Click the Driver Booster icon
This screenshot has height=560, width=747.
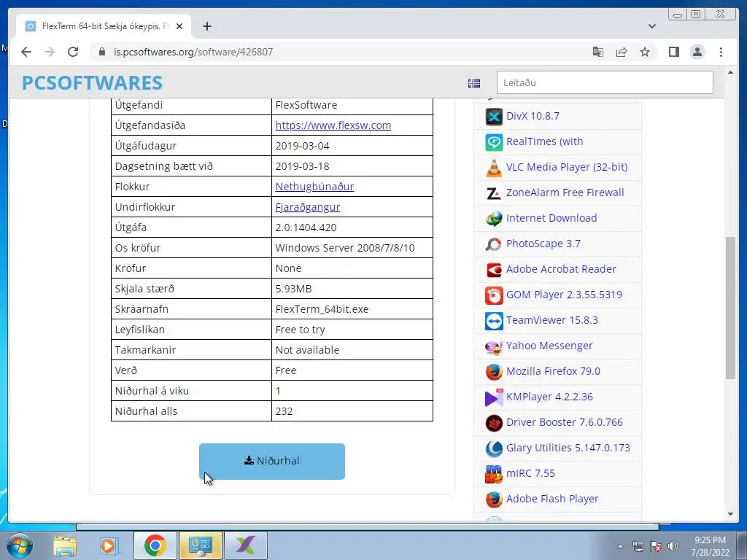[494, 423]
